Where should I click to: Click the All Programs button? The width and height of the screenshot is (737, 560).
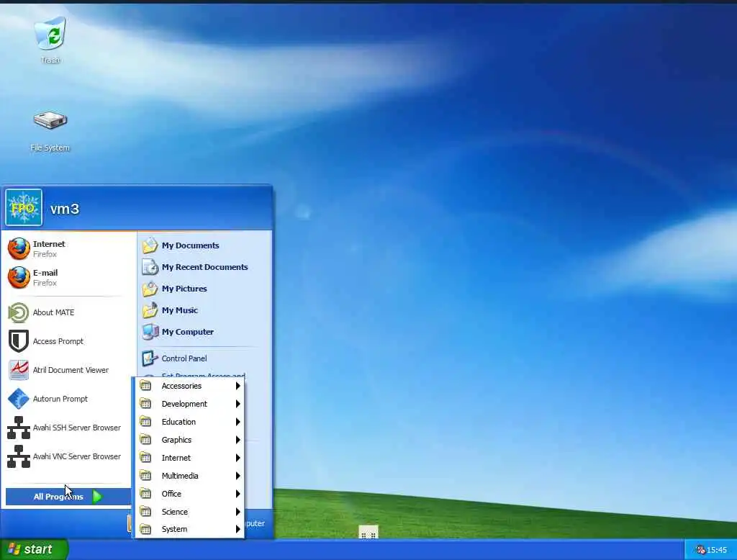click(x=68, y=497)
